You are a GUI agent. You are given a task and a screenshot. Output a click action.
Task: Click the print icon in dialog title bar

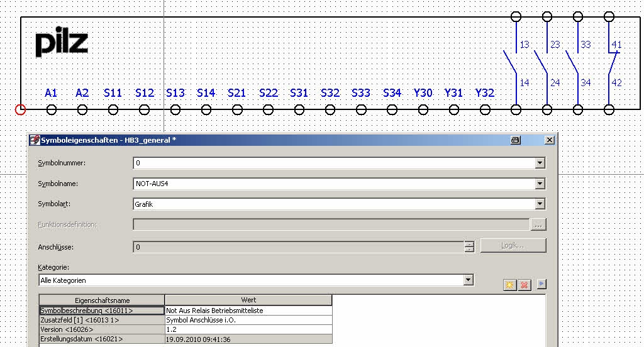[x=516, y=140]
